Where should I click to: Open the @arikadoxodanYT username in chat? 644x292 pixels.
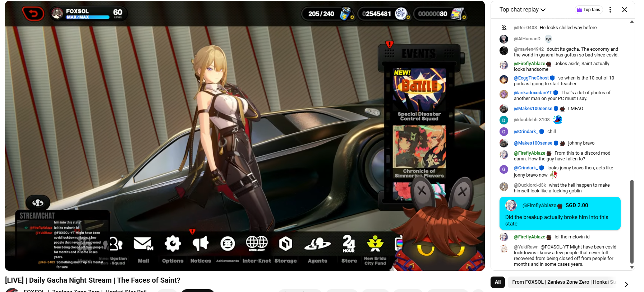(x=533, y=93)
